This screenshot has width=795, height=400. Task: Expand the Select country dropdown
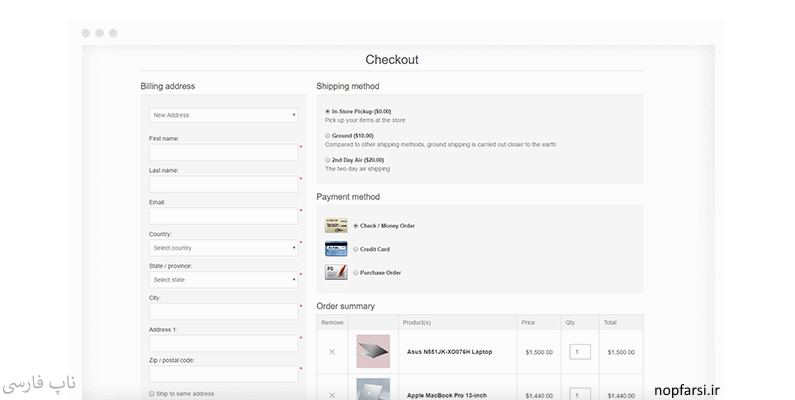(x=223, y=248)
